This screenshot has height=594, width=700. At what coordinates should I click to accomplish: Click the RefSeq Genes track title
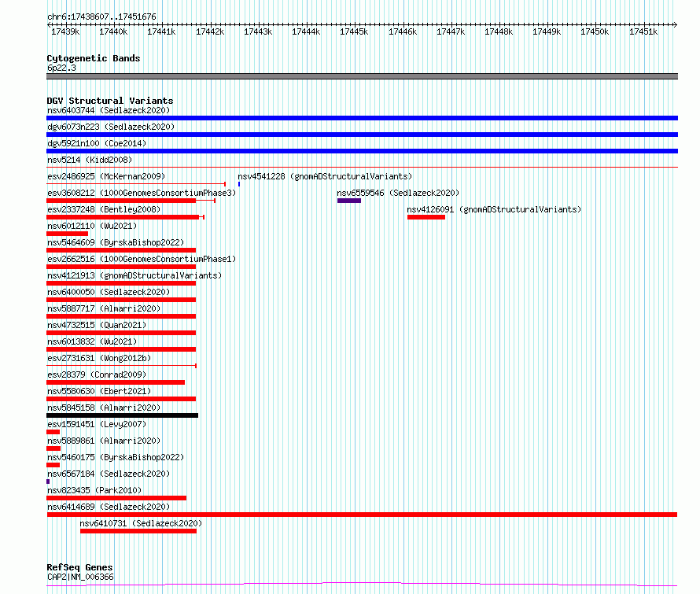pyautogui.click(x=79, y=567)
